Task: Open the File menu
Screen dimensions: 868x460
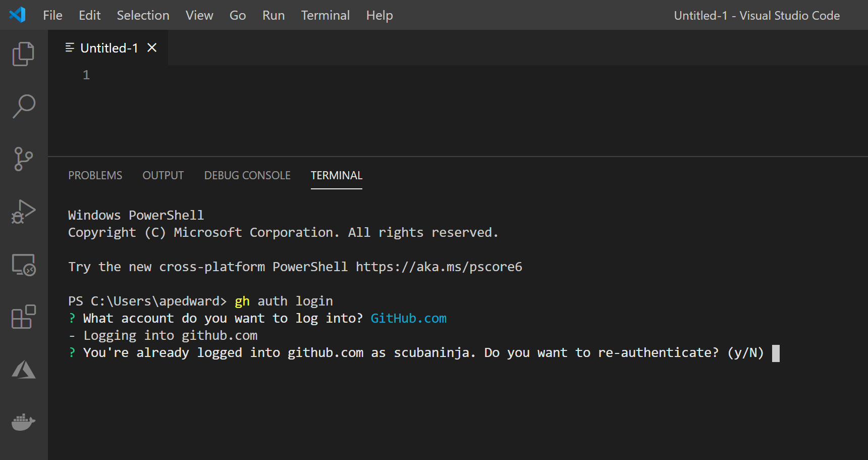Action: click(x=52, y=15)
